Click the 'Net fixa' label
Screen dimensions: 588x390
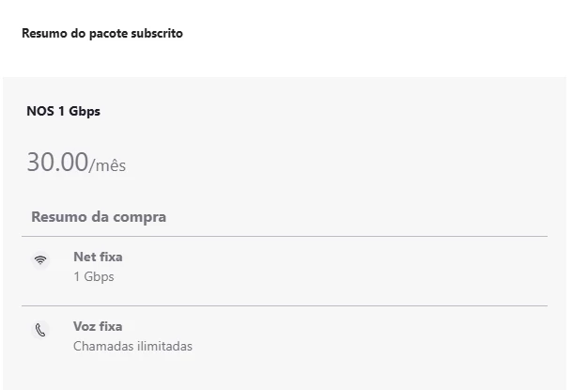point(98,257)
